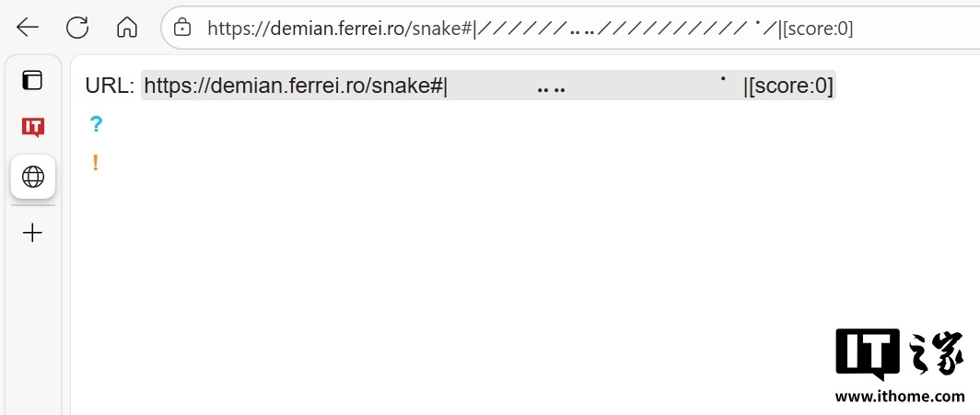Click the blue question mark help icon
The height and width of the screenshot is (415, 980).
click(x=96, y=124)
